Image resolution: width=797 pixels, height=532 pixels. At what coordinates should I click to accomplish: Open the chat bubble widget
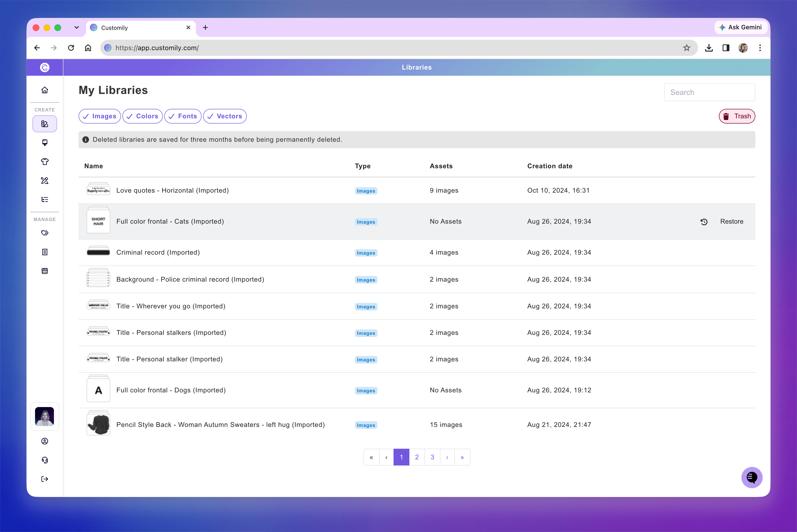click(x=752, y=477)
